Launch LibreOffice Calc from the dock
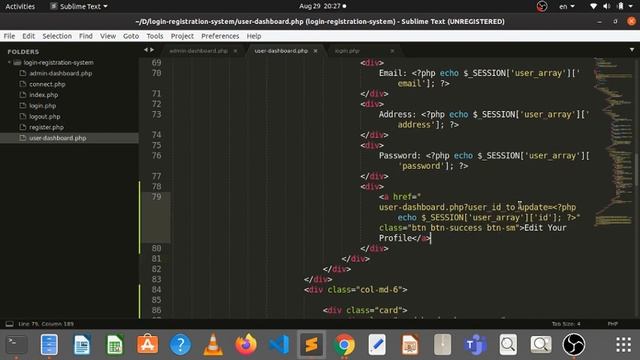This screenshot has width=640, height=360. tap(115, 345)
